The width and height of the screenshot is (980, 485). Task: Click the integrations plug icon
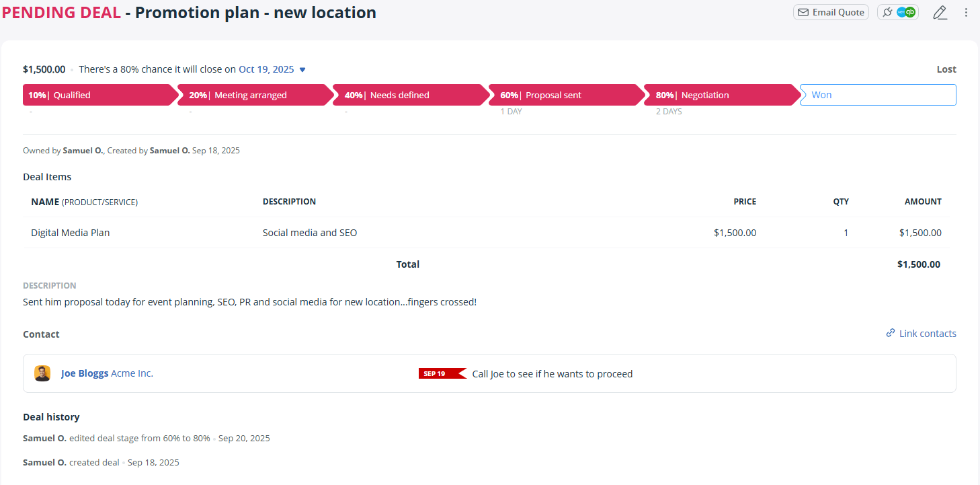888,12
